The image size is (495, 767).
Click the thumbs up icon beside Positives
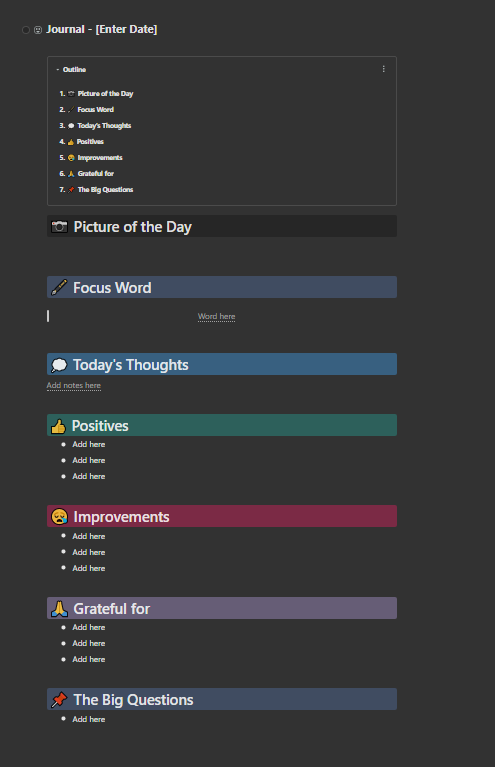click(x=58, y=426)
